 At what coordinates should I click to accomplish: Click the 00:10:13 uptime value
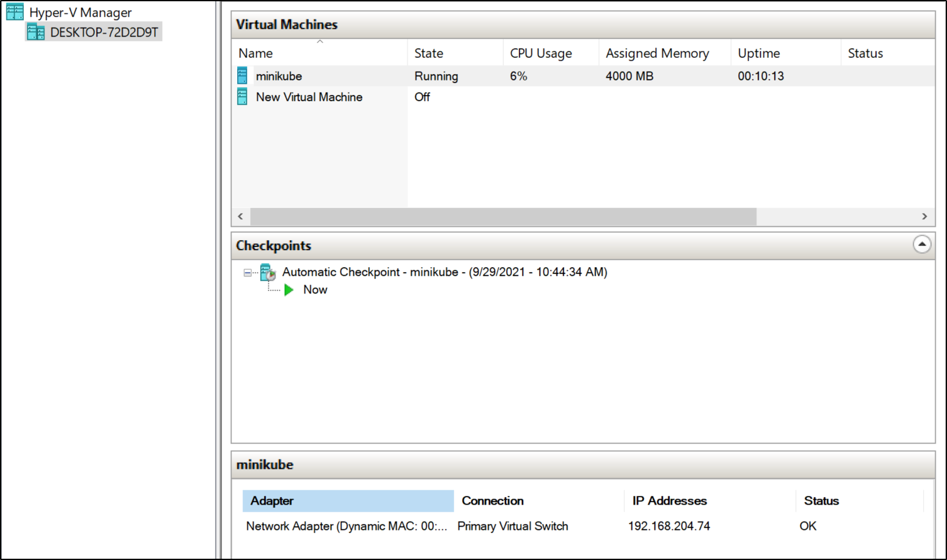761,76
